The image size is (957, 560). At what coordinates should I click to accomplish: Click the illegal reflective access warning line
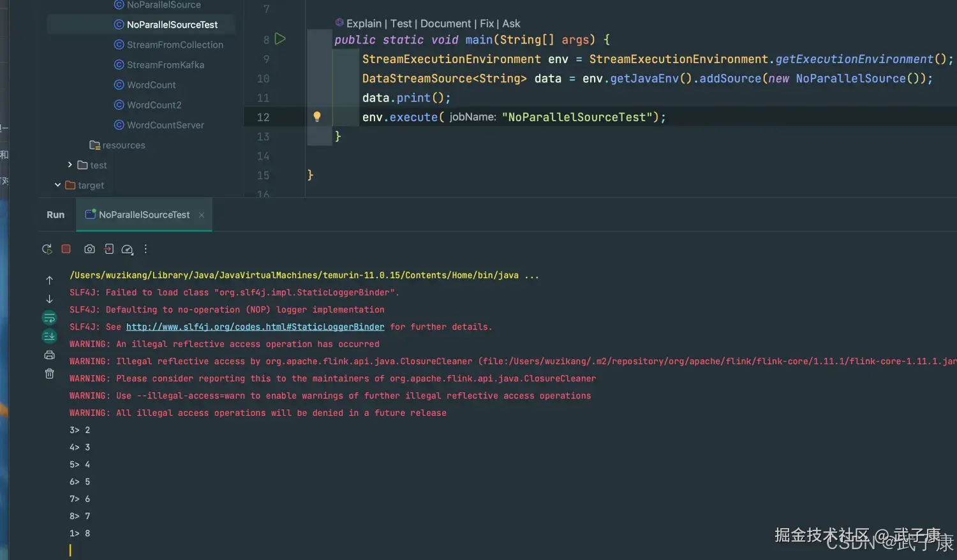(225, 344)
